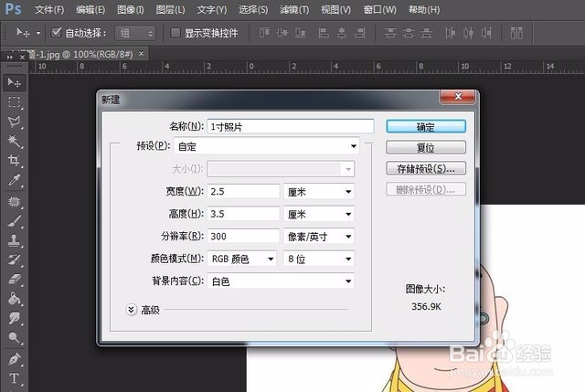Expand the 高级 advanced section
Image resolution: width=585 pixels, height=392 pixels.
[131, 310]
